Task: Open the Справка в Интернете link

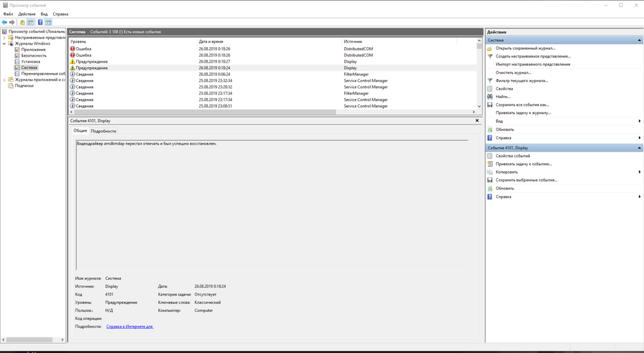Action: [x=130, y=327]
